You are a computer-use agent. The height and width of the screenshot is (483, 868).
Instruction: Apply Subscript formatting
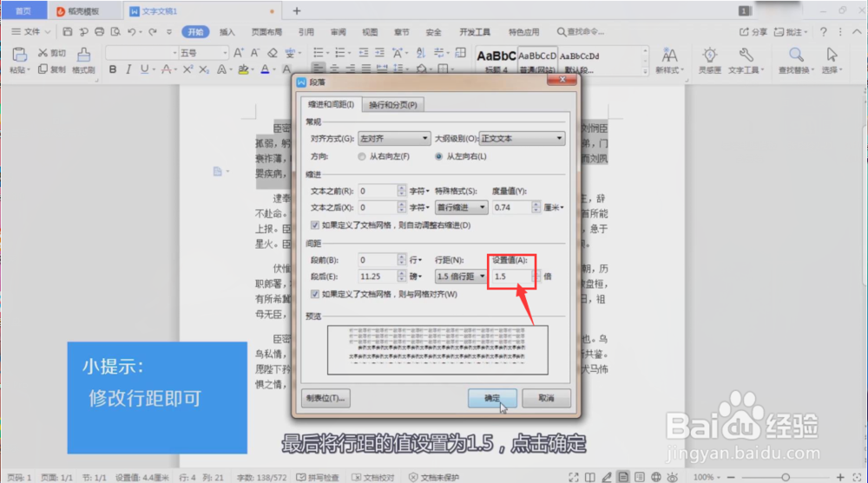[204, 69]
